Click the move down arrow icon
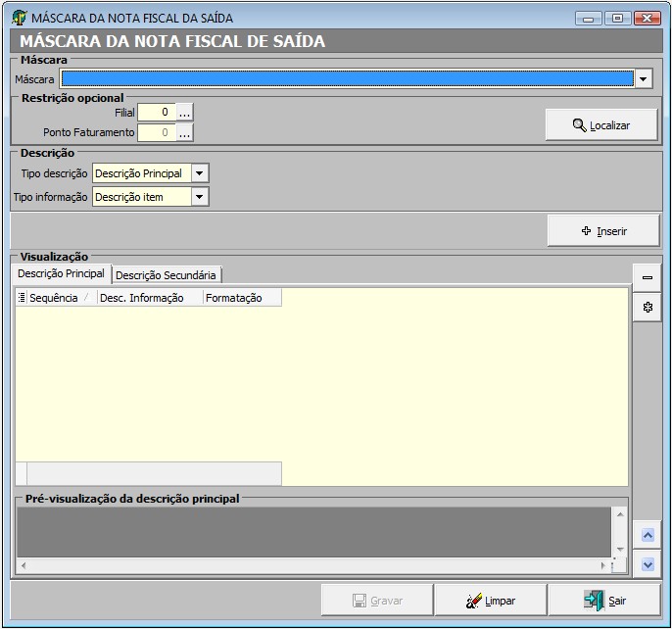672x629 pixels. (647, 564)
